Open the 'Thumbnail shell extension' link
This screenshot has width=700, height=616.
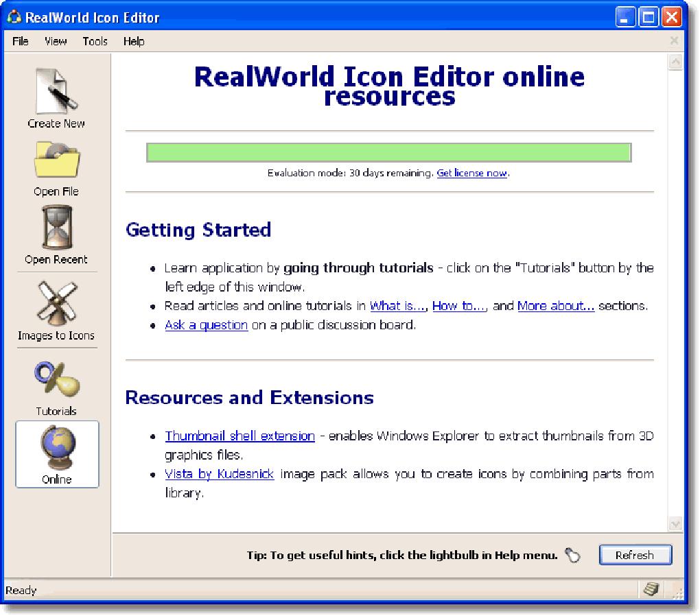240,436
